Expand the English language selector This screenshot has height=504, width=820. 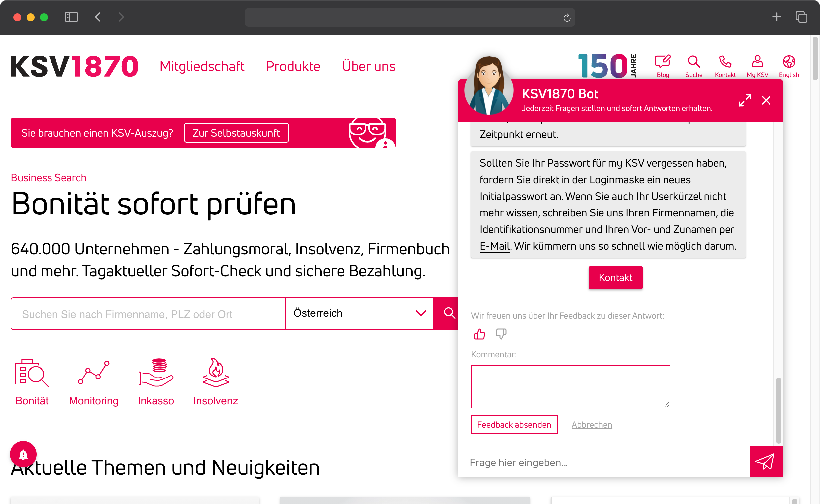pyautogui.click(x=789, y=65)
